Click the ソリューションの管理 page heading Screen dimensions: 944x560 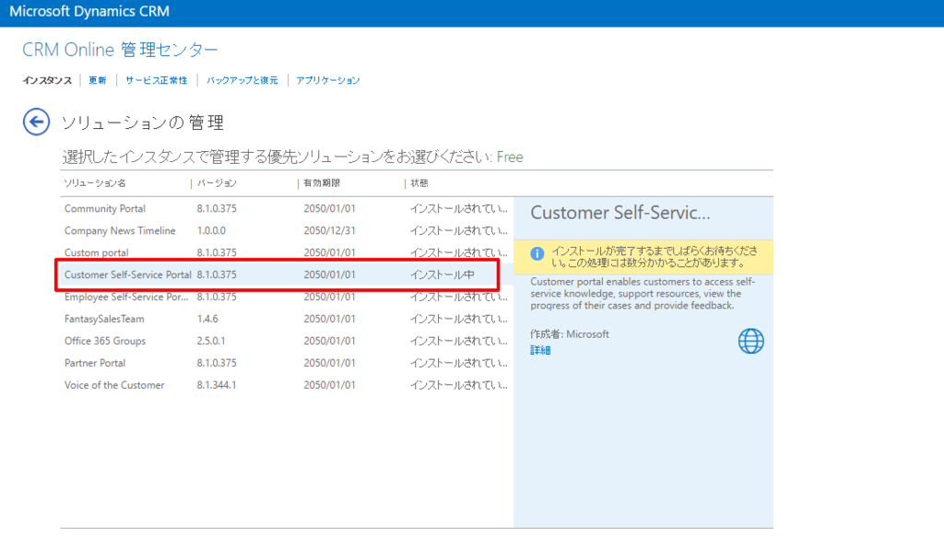click(x=143, y=122)
